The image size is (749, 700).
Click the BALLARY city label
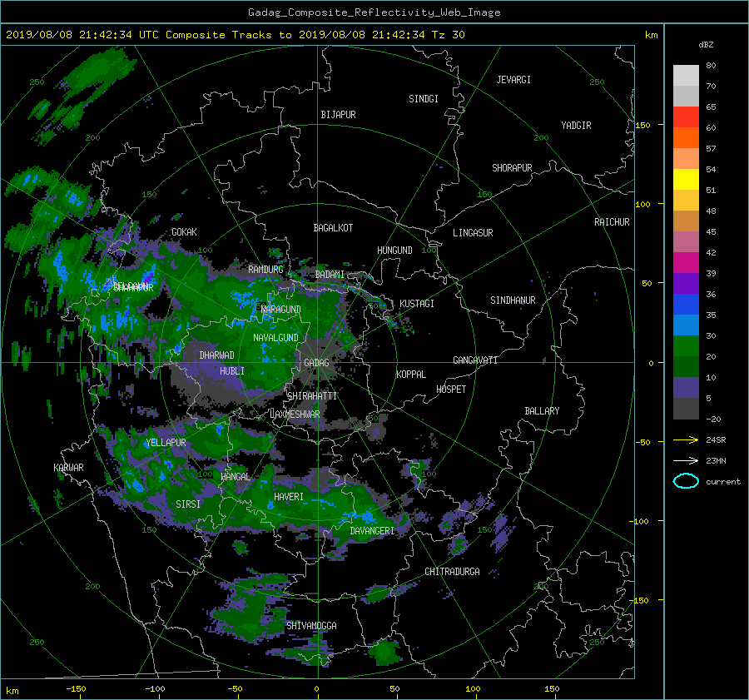(542, 411)
